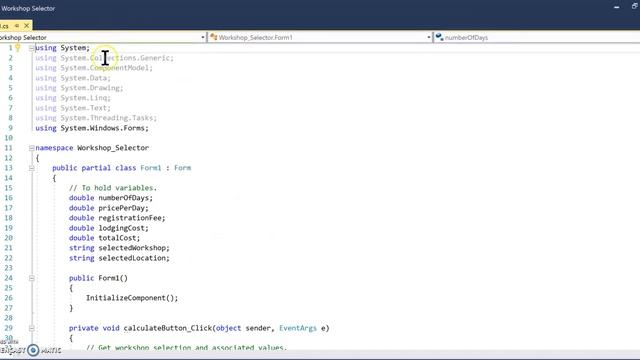Click 'using System.Data;' on line 4
This screenshot has height=360, width=640.
coord(73,78)
